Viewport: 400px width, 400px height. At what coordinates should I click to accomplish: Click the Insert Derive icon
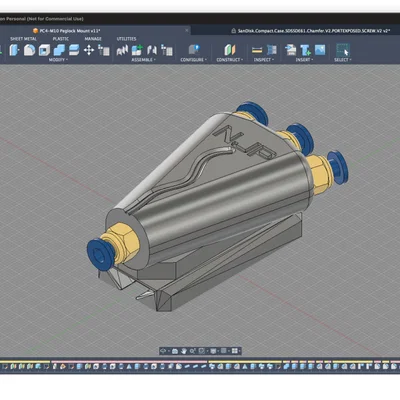(x=291, y=50)
